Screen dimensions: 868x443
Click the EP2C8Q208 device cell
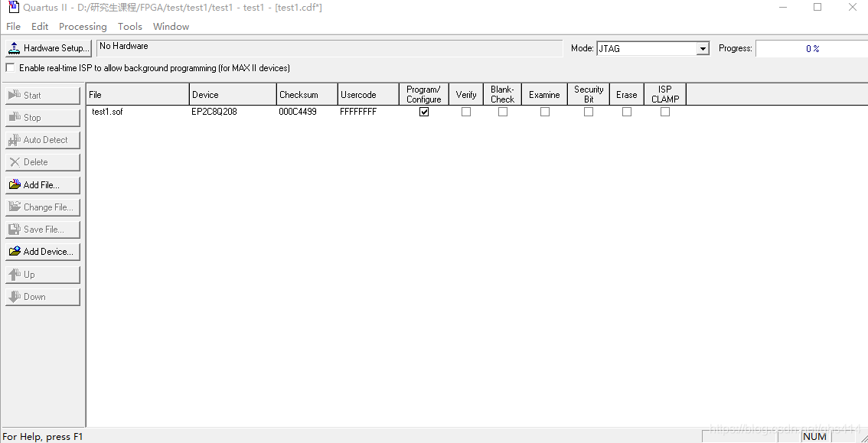coord(214,112)
